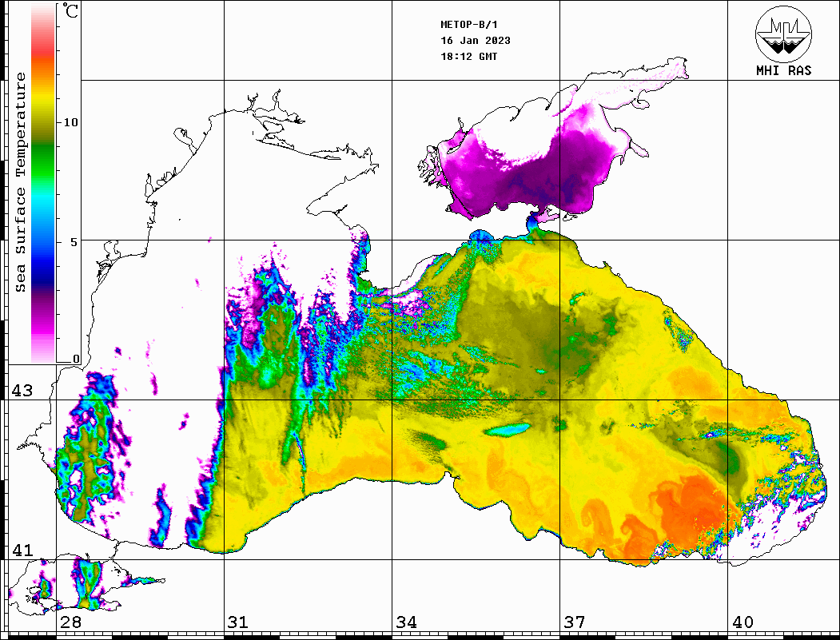Viewport: 840px width, 640px height.
Task: Click the longitude label '34'
Action: tap(406, 622)
